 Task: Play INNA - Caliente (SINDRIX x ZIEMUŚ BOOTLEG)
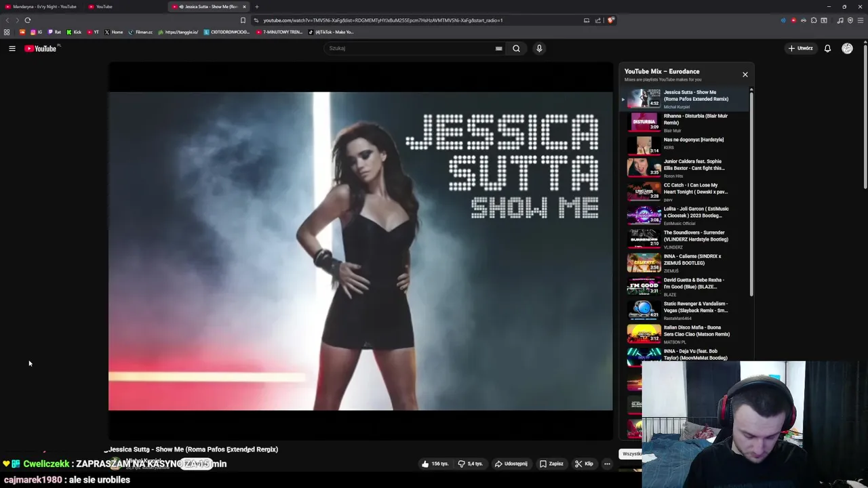(685, 263)
